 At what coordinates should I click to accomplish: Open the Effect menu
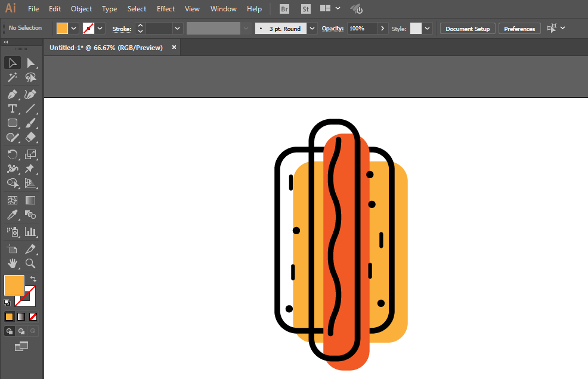[x=166, y=9]
